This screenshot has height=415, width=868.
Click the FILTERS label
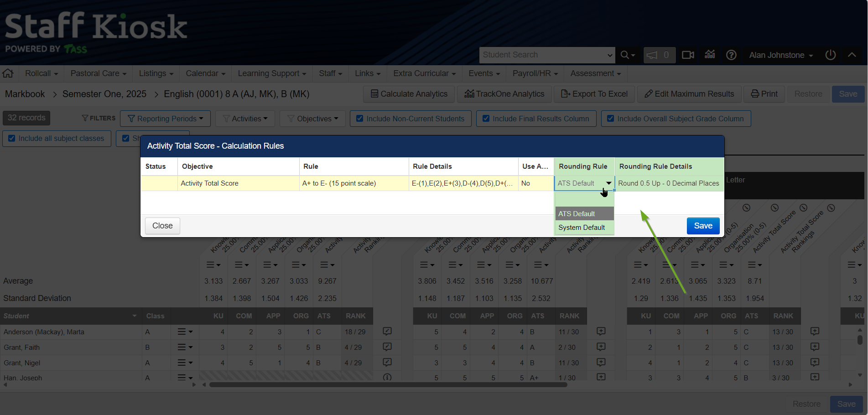(x=99, y=118)
